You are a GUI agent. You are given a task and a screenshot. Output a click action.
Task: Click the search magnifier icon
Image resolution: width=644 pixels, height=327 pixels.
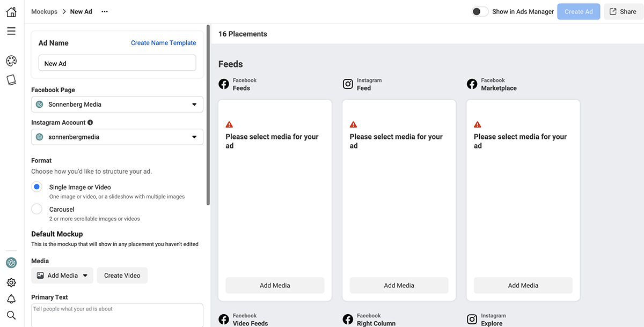11,315
